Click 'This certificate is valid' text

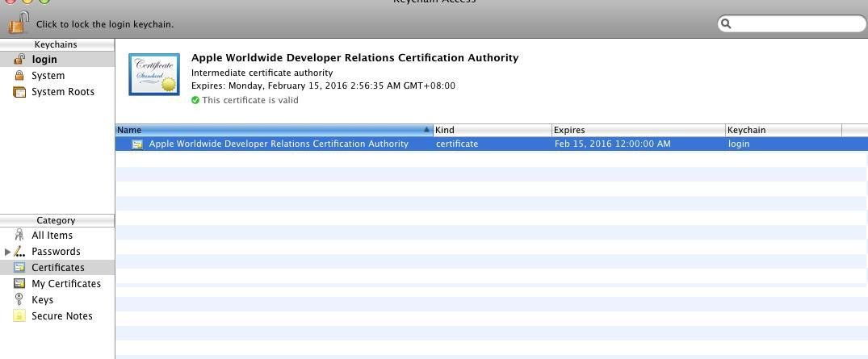(x=250, y=100)
